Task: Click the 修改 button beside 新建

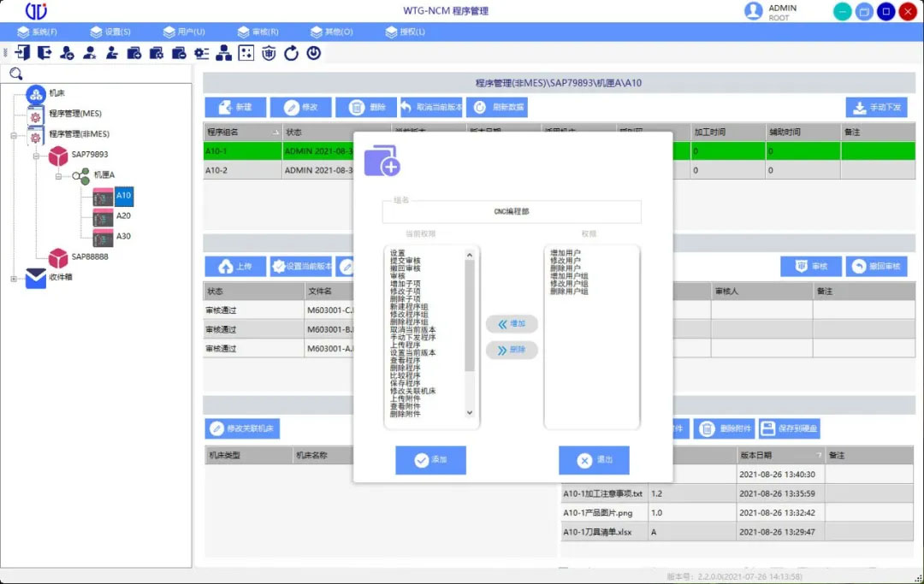Action: click(301, 107)
